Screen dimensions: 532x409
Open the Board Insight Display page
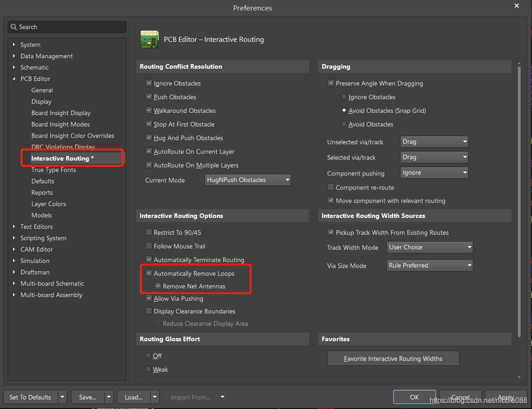point(61,113)
